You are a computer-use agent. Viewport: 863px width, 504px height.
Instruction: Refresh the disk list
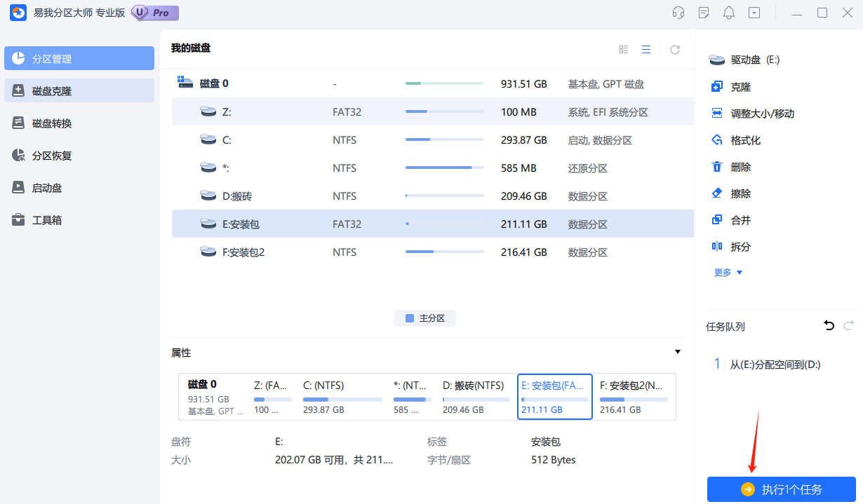pos(675,49)
